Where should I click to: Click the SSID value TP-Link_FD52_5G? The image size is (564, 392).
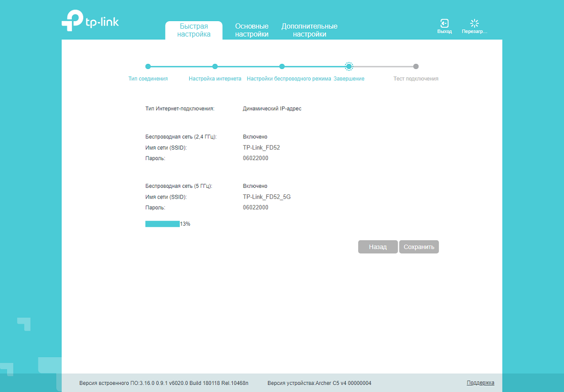tap(267, 197)
